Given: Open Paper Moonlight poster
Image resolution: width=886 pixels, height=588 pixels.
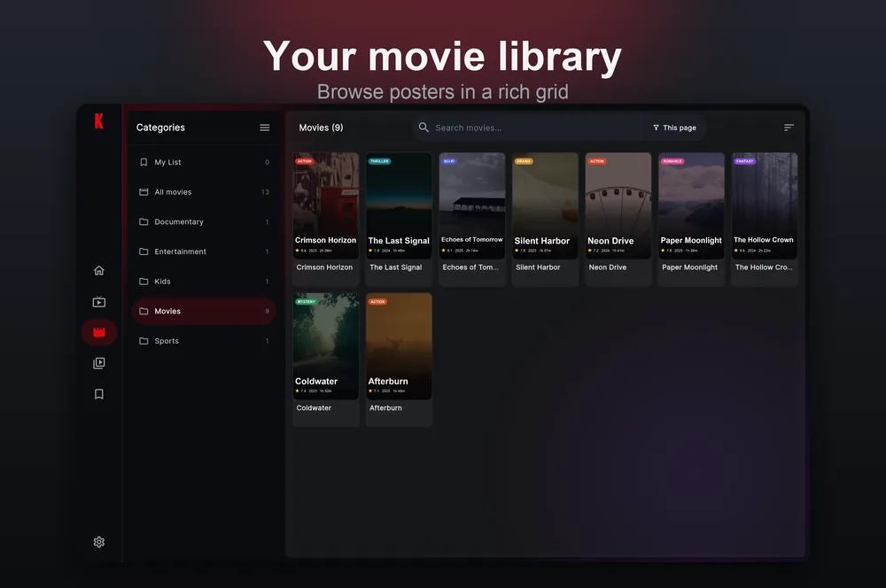Looking at the screenshot, I should 692,205.
